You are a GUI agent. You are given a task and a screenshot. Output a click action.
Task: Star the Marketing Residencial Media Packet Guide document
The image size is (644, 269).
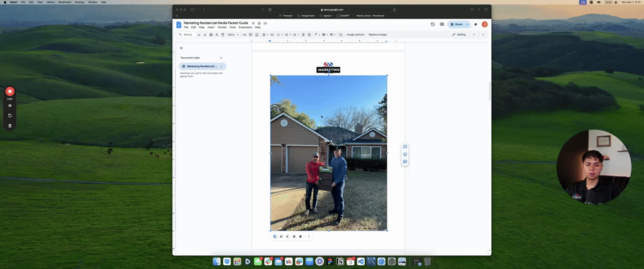coord(253,23)
